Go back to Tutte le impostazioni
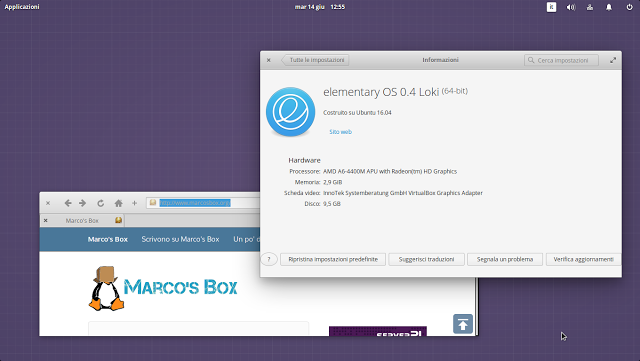This screenshot has width=640, height=361. click(x=315, y=60)
